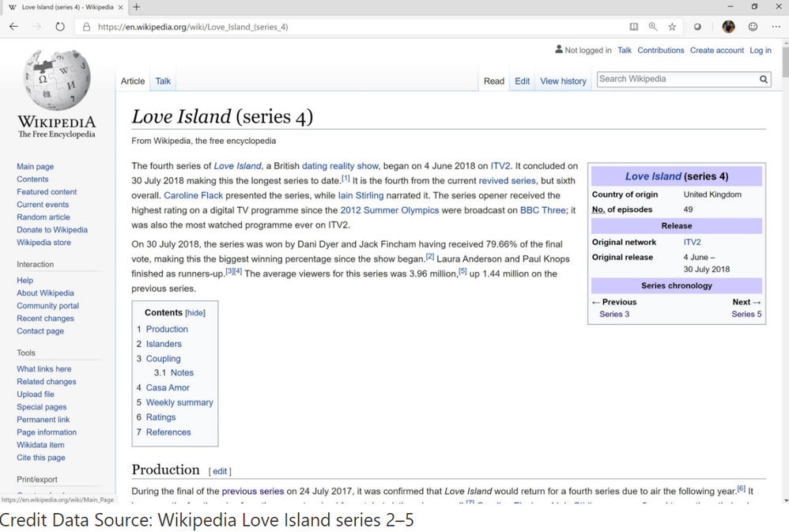
Task: Open Main page in sidebar
Action: [36, 167]
